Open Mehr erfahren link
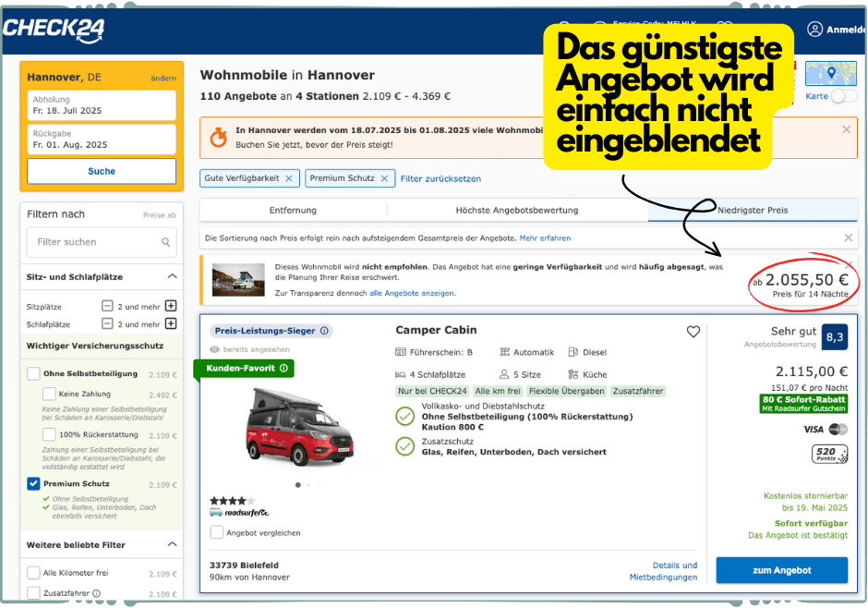Screen dimensions: 868x608 coord(545,238)
